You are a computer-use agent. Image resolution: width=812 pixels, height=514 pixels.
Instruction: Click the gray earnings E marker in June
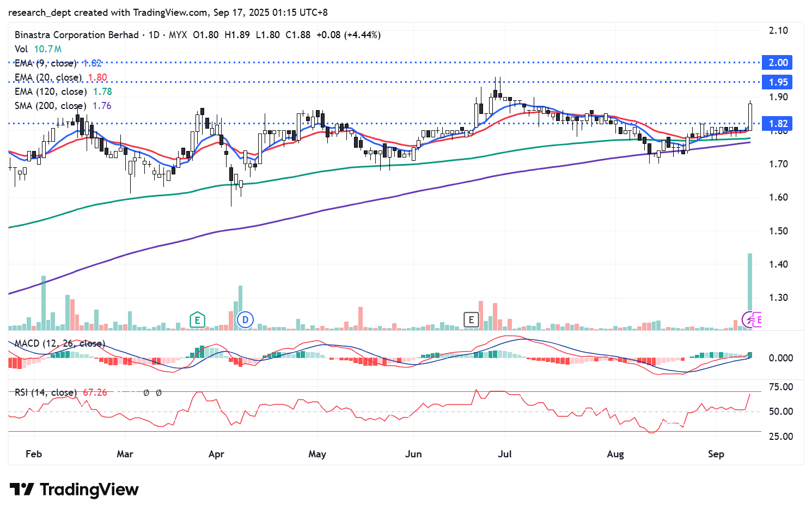(x=471, y=320)
